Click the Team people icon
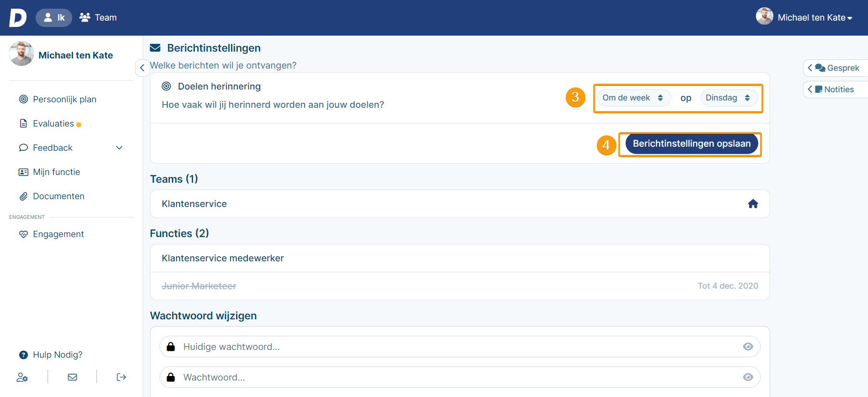Screen dimensions: 868x397 [x=85, y=17]
